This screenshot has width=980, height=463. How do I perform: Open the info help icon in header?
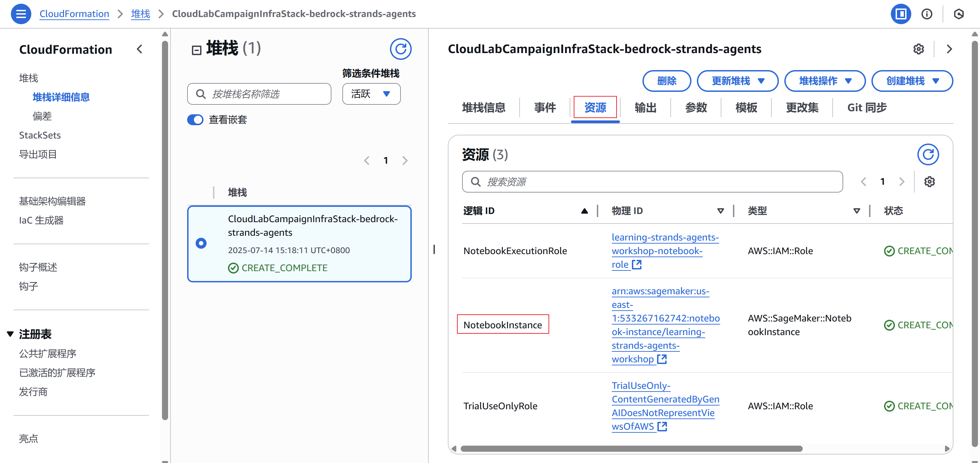coord(927,14)
